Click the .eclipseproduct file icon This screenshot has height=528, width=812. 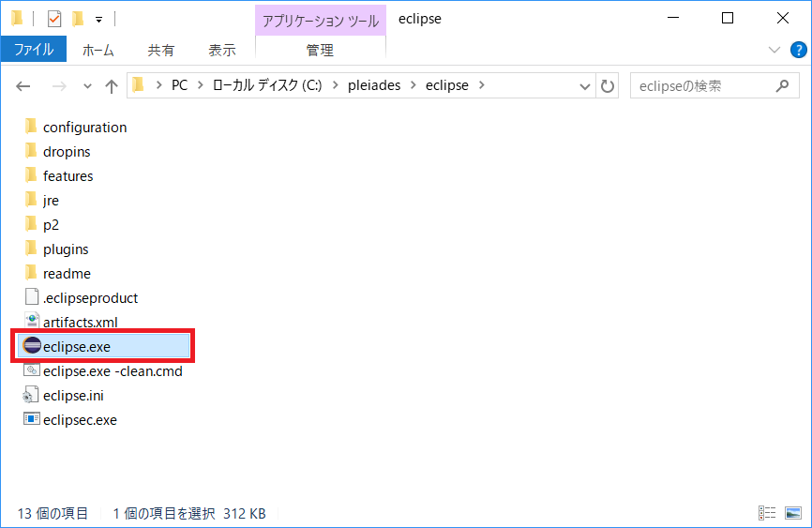(32, 297)
